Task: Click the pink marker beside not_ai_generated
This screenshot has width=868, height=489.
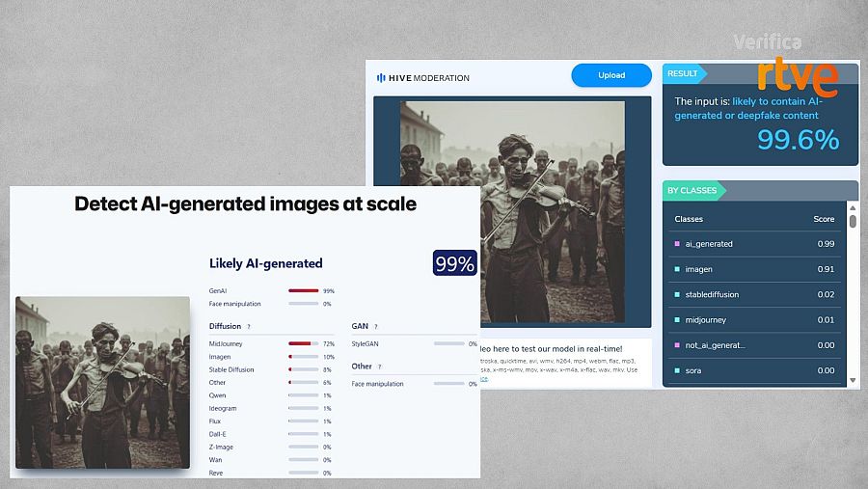Action: (677, 345)
